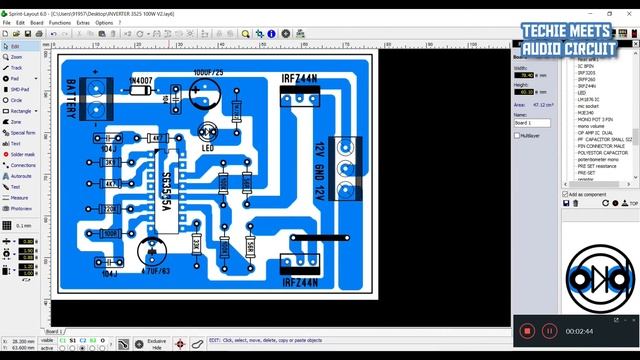The image size is (640, 360).
Task: Expand the Rectangle tool dropdown arrow
Action: [x=36, y=111]
